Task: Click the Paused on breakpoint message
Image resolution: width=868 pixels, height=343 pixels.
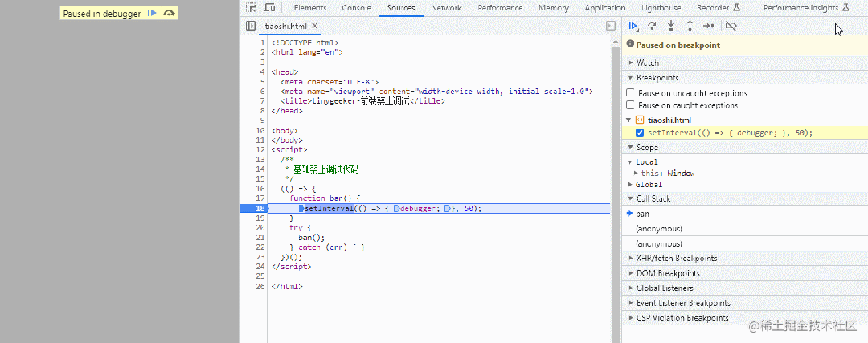Action: click(x=678, y=45)
